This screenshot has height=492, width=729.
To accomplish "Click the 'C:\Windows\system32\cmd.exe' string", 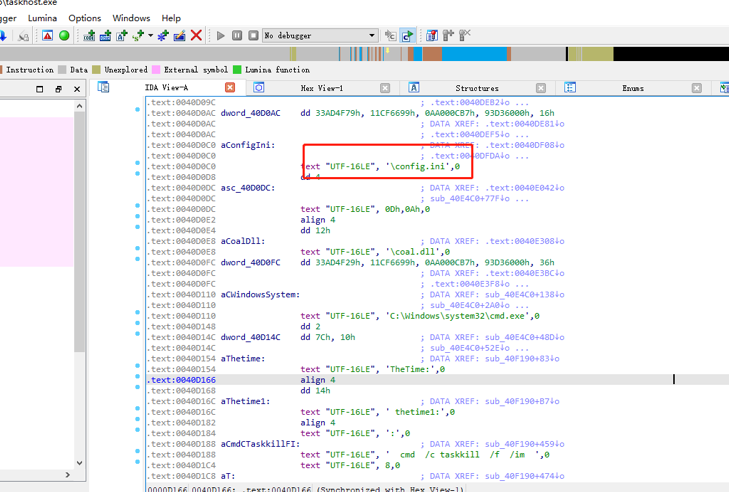I will [458, 316].
